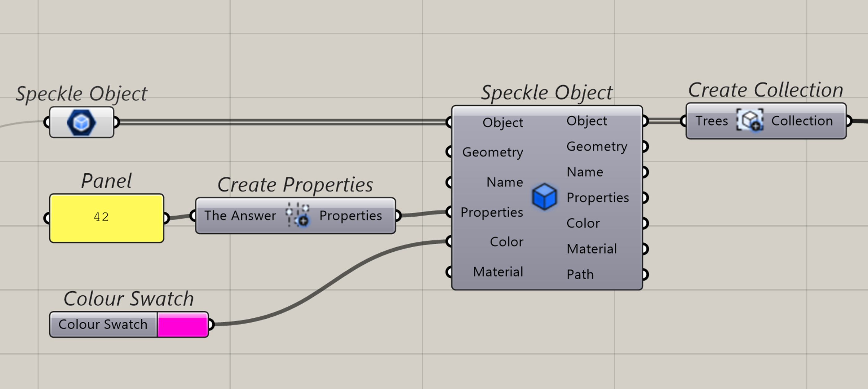This screenshot has height=389, width=868.
Task: Select the yellow Panel containing 42
Action: 106,218
